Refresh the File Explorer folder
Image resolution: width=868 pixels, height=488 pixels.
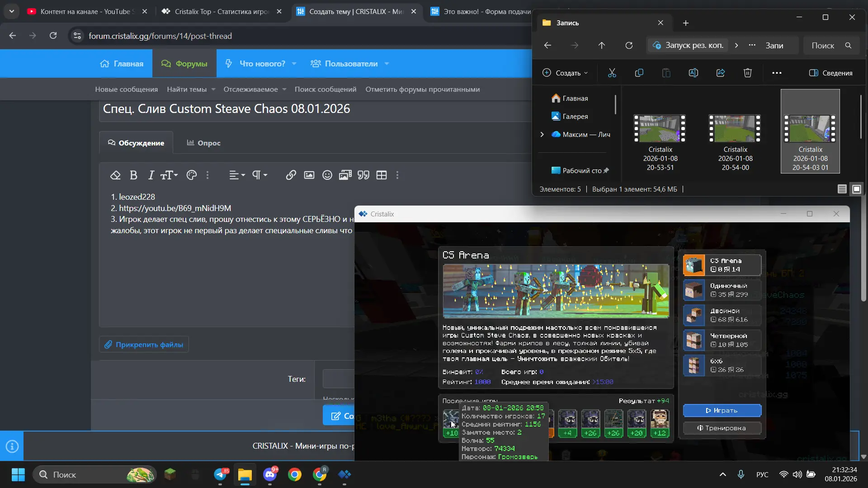[x=629, y=45]
